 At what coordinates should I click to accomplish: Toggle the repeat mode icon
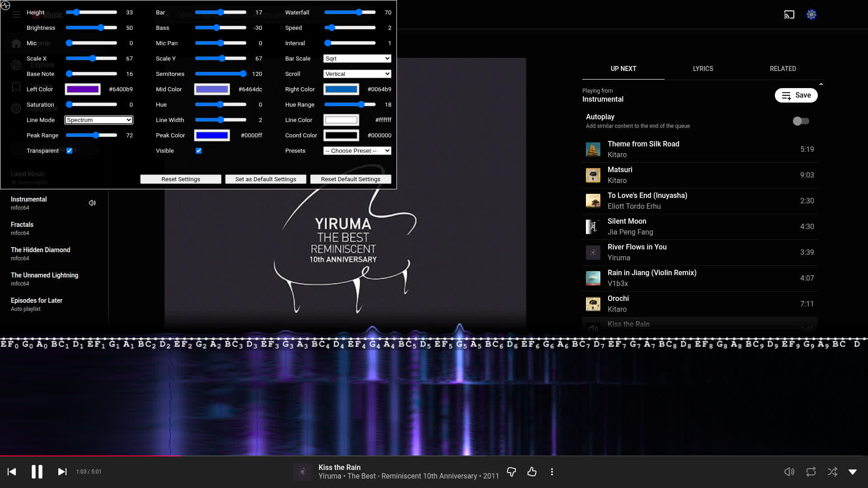click(811, 472)
